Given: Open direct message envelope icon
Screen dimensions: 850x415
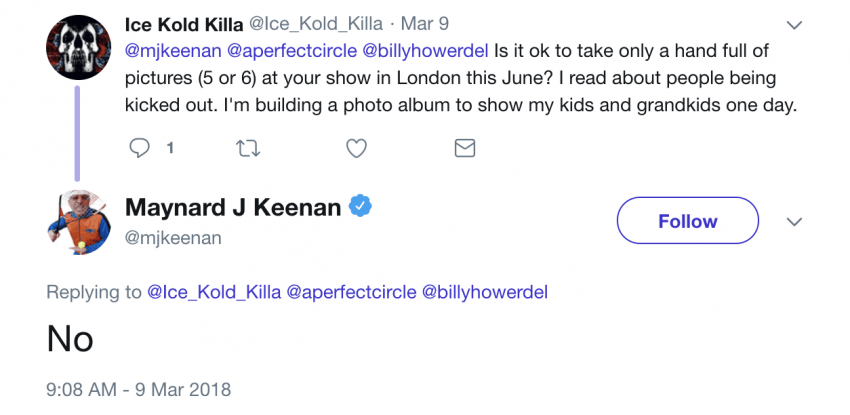Looking at the screenshot, I should tap(464, 149).
